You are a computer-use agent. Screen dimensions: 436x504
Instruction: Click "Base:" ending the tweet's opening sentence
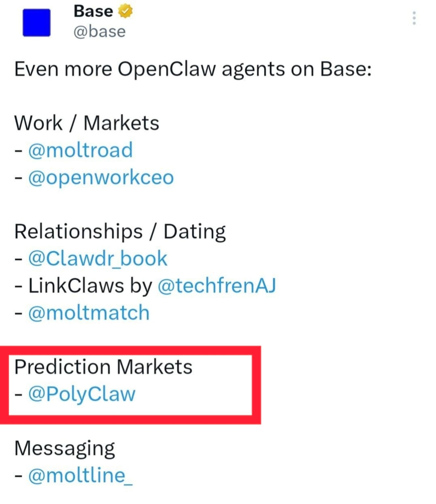[346, 69]
